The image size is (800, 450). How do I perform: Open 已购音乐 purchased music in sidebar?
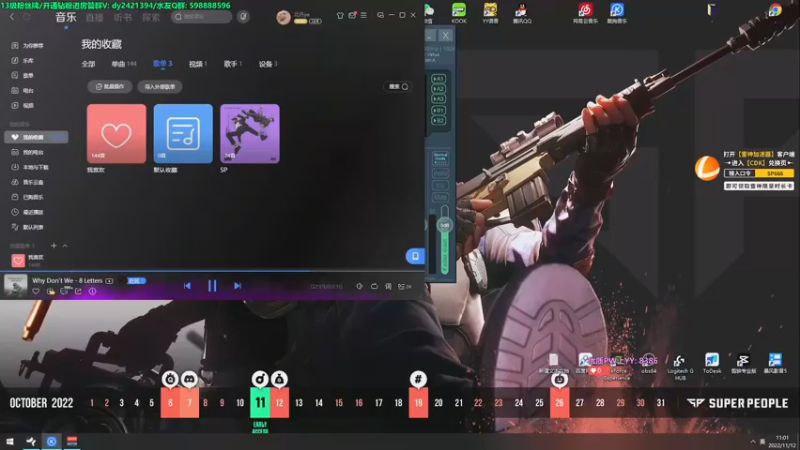point(28,197)
